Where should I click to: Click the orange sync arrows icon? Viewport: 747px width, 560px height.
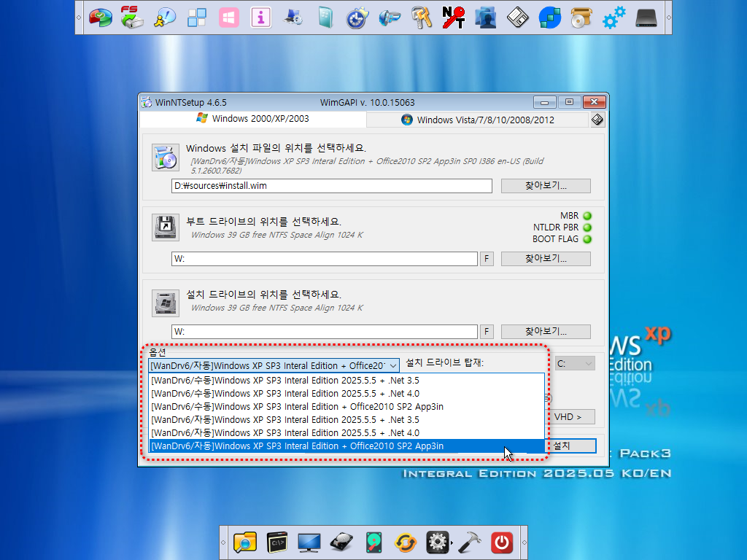tap(406, 542)
